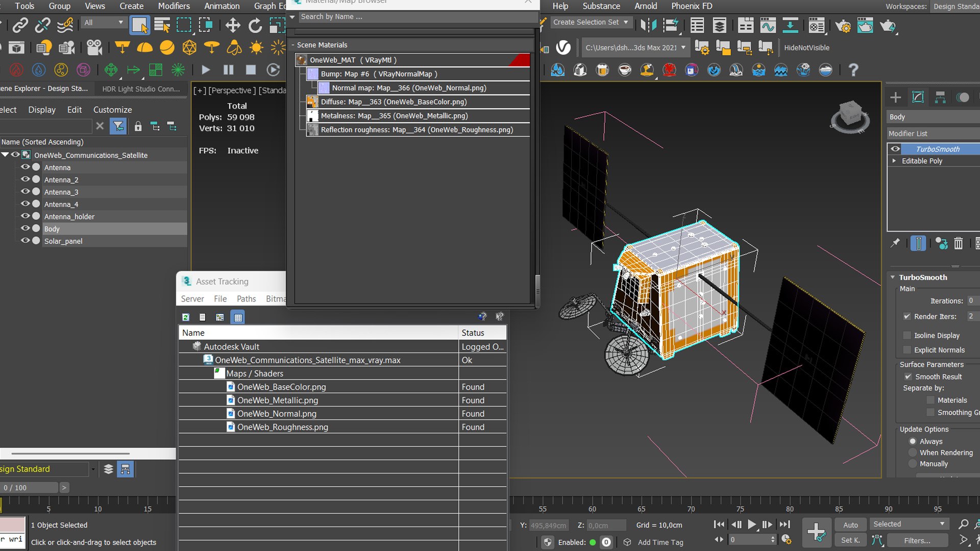Open Select by Name list tool

pyautogui.click(x=162, y=25)
